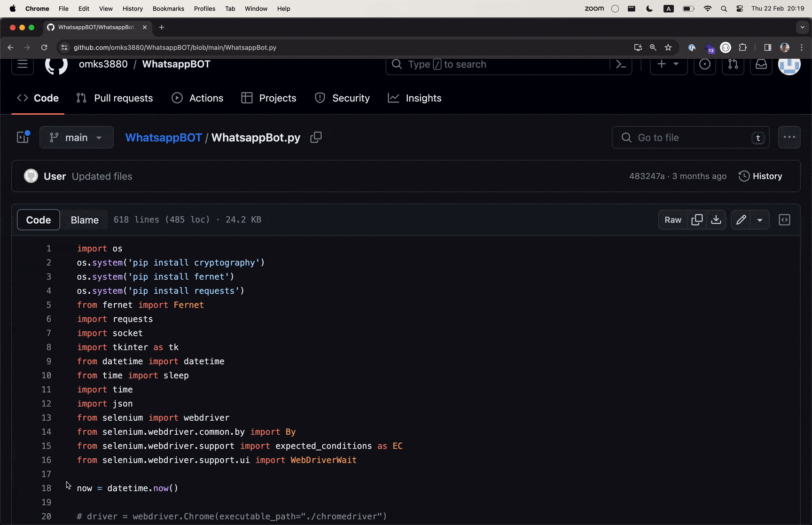Open Profiles menu in menu bar

204,8
